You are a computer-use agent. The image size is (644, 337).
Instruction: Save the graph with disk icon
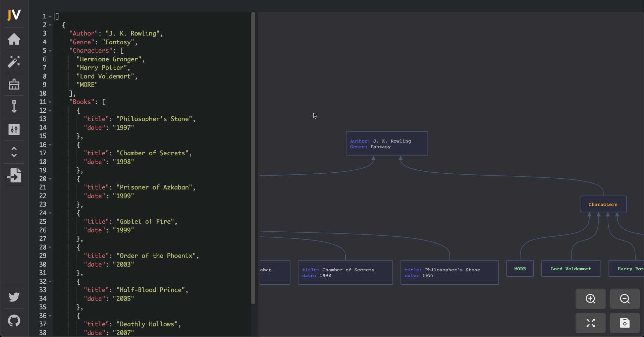point(625,323)
